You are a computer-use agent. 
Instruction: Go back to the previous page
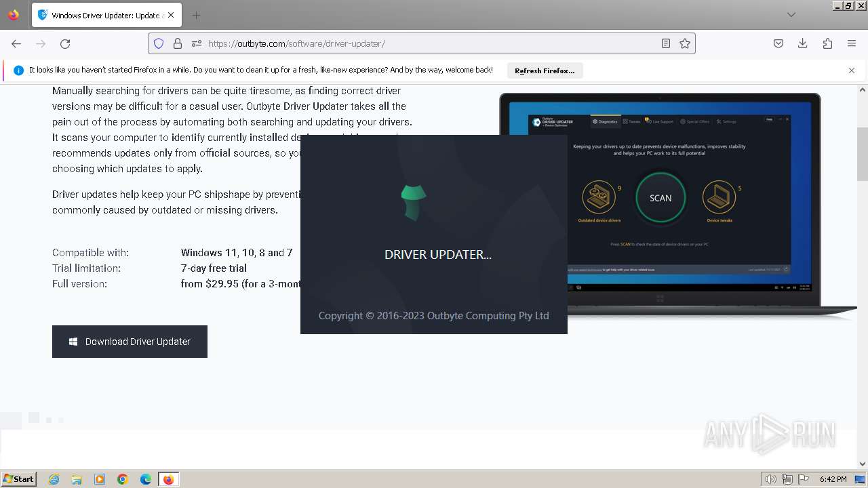click(16, 43)
